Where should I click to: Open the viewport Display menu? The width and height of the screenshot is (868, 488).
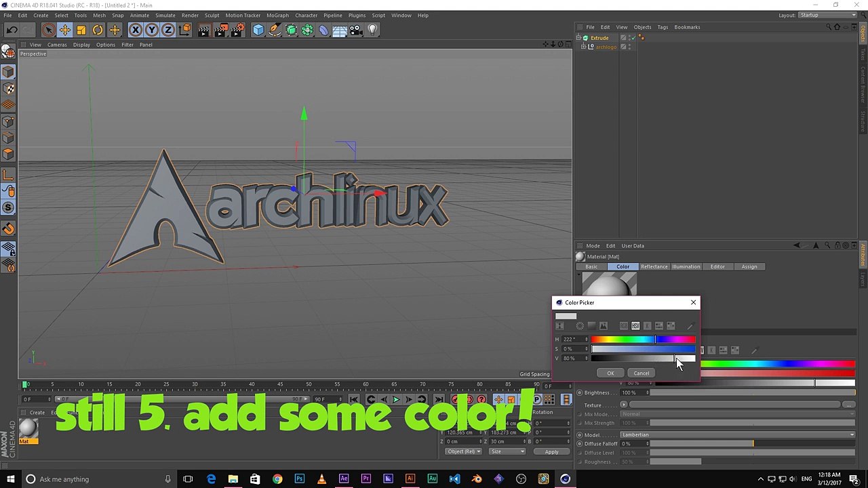81,45
